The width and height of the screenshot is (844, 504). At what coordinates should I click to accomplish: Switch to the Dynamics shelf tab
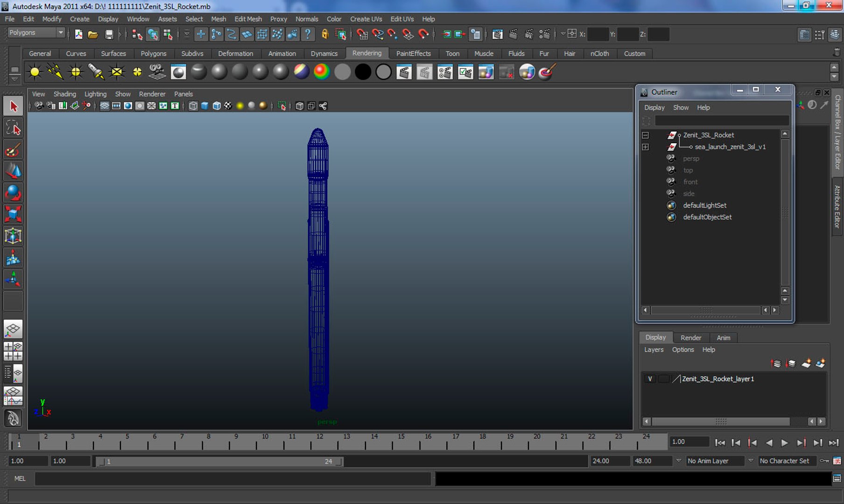pyautogui.click(x=324, y=54)
